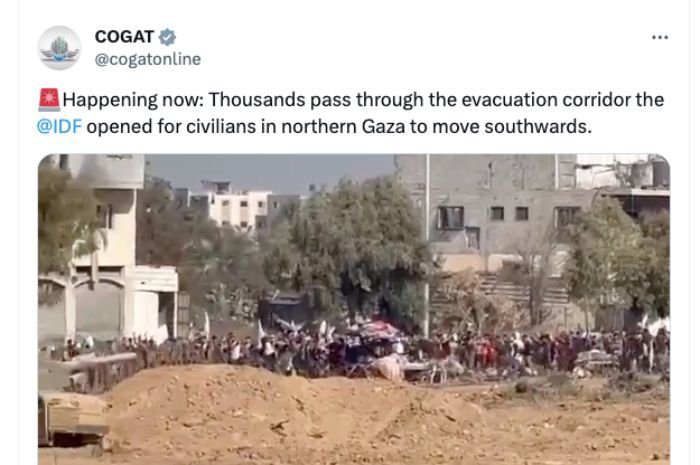
Task: Click the red siren emoji in the tweet
Action: [x=49, y=100]
